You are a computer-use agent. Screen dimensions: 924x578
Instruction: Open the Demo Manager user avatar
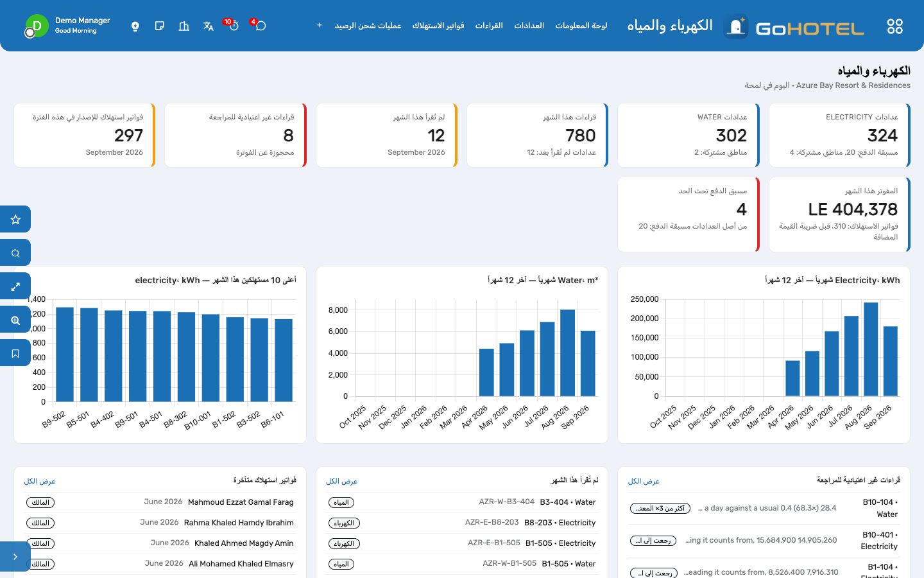pyautogui.click(x=37, y=26)
